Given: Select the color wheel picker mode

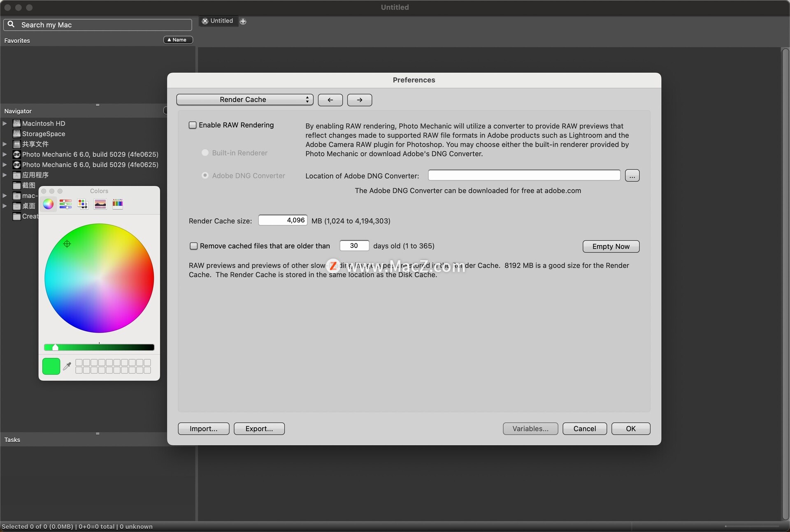Looking at the screenshot, I should pos(48,204).
